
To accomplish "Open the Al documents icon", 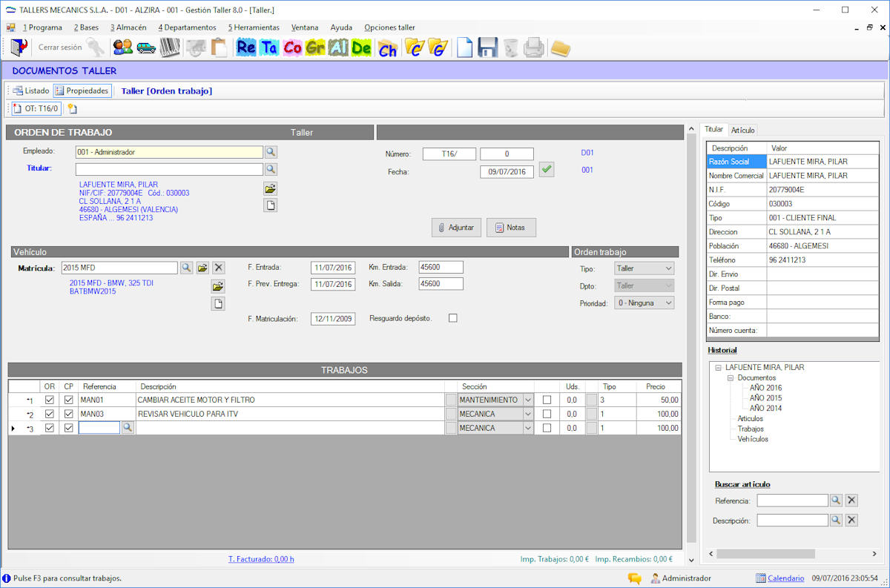I will coord(338,48).
